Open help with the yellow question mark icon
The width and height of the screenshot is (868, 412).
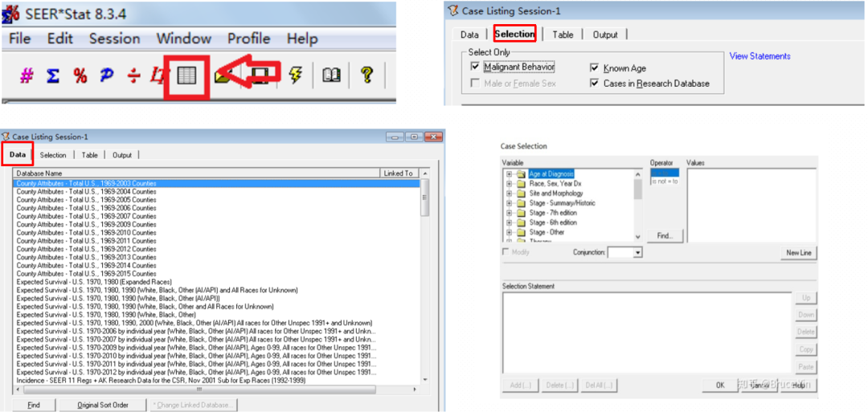coord(366,75)
